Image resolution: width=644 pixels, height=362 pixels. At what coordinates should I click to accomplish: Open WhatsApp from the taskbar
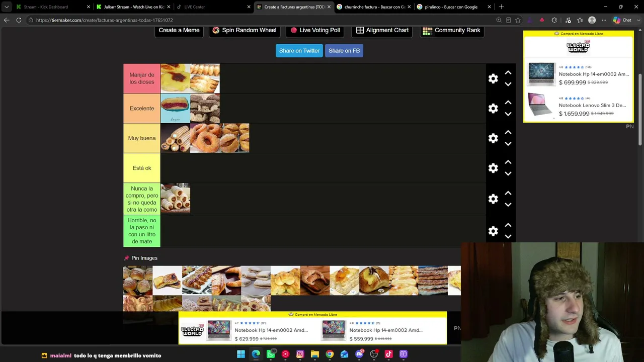271,354
